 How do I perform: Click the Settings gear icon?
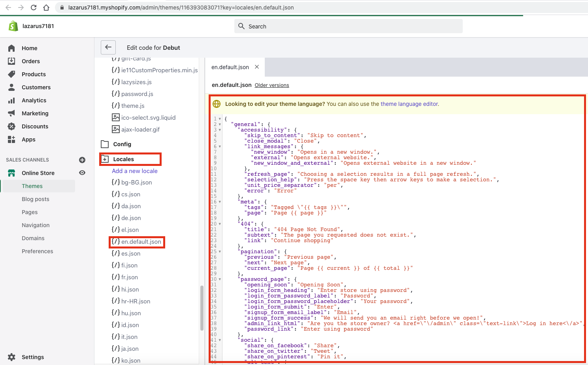11,357
